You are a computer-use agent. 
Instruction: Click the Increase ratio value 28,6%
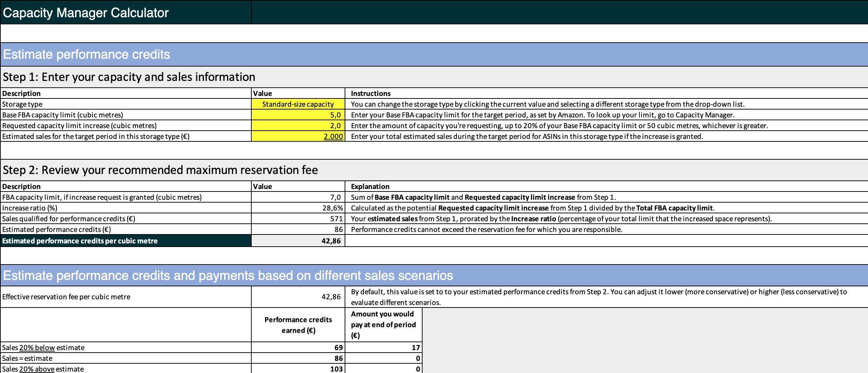click(298, 208)
